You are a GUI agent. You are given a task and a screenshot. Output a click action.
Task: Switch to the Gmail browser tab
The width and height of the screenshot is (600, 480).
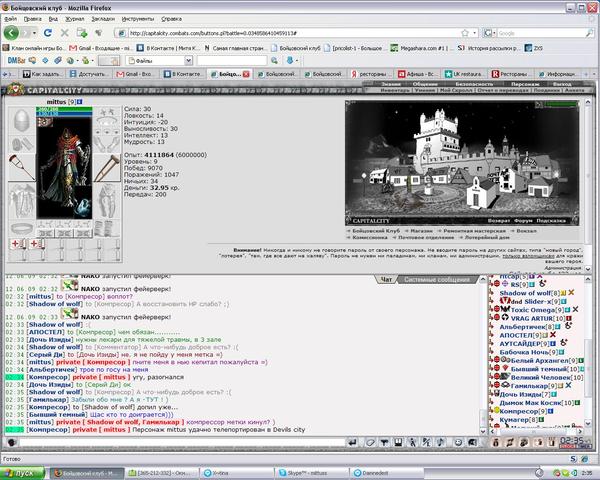point(135,74)
